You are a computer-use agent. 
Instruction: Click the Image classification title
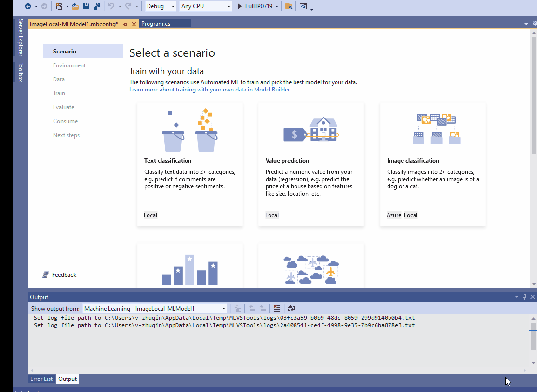pos(413,161)
